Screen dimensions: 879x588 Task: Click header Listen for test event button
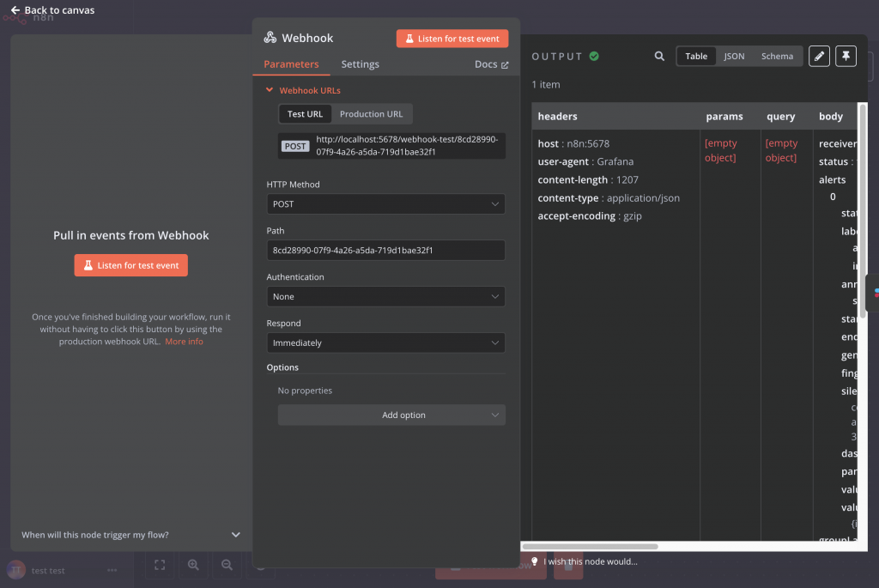point(452,39)
